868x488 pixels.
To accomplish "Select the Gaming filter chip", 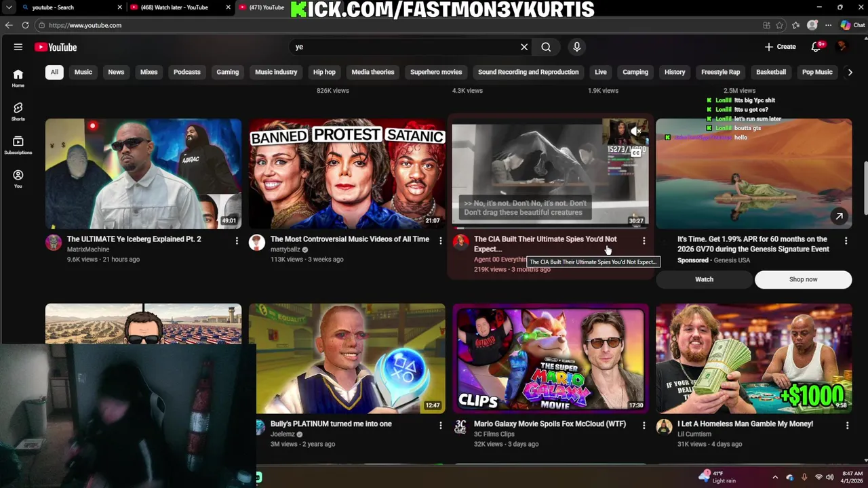I will point(227,72).
